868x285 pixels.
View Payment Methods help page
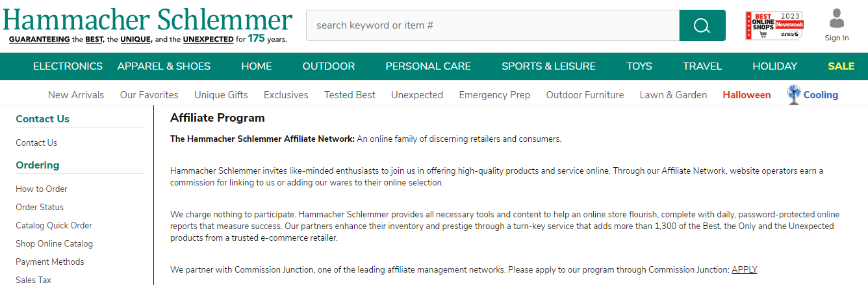pos(50,262)
